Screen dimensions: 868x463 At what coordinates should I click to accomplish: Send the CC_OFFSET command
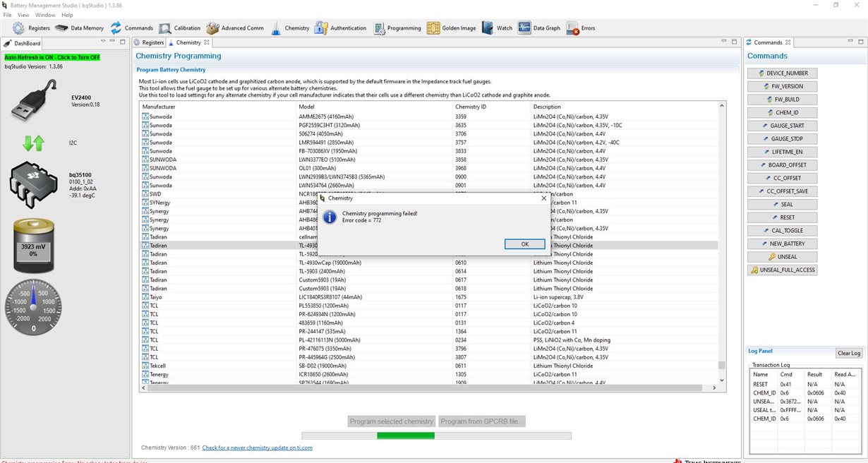[782, 178]
